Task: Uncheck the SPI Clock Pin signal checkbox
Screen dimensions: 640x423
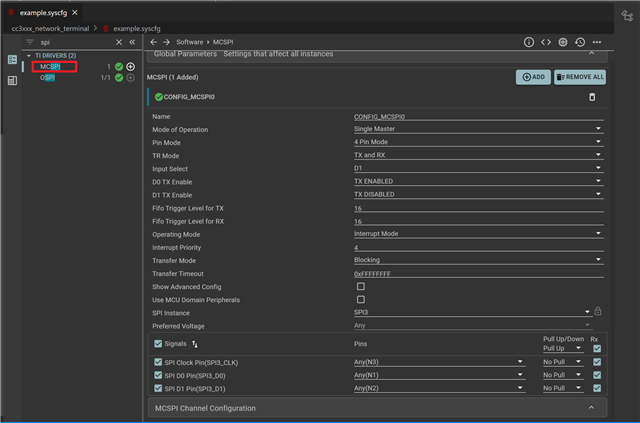Action: pyautogui.click(x=158, y=361)
